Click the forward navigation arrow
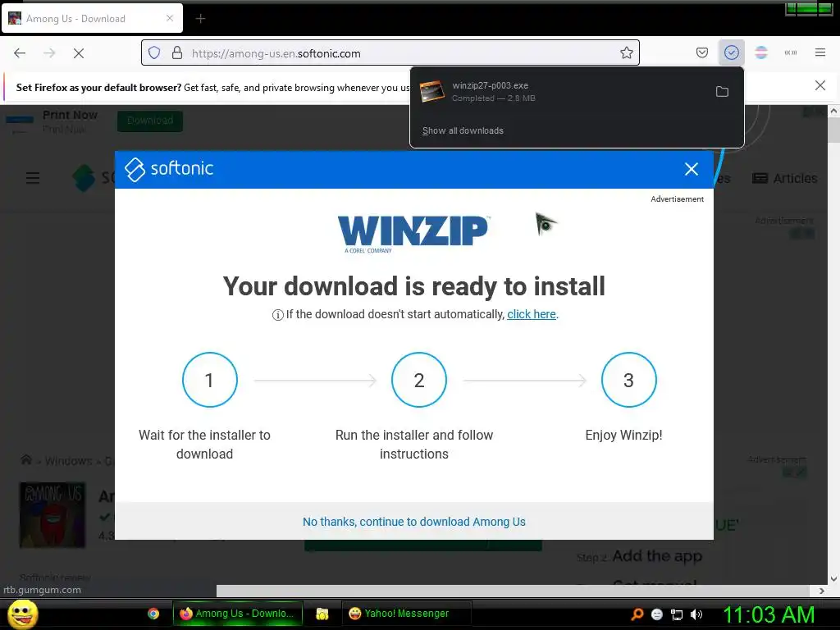Screen dimensions: 840x630 coord(49,53)
